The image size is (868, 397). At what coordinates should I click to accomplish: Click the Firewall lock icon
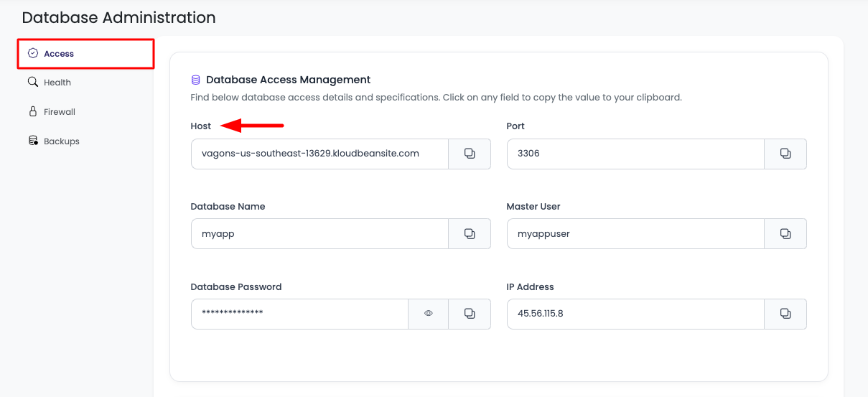[x=33, y=112]
